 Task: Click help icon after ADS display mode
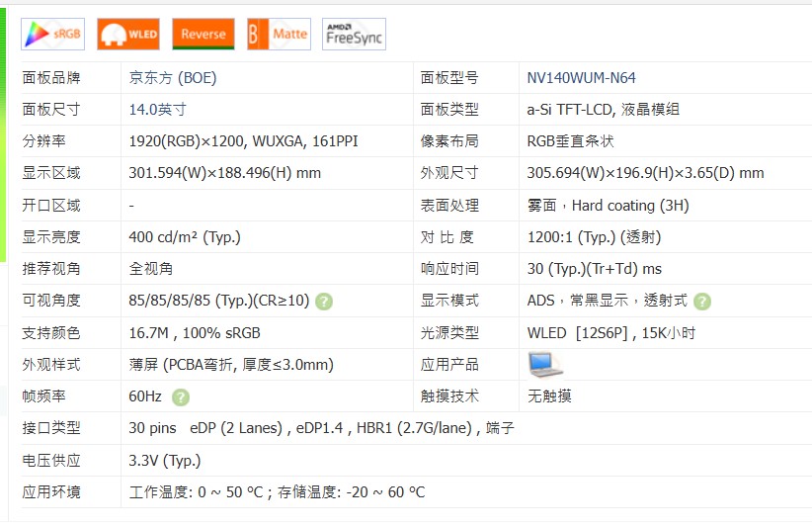click(702, 302)
